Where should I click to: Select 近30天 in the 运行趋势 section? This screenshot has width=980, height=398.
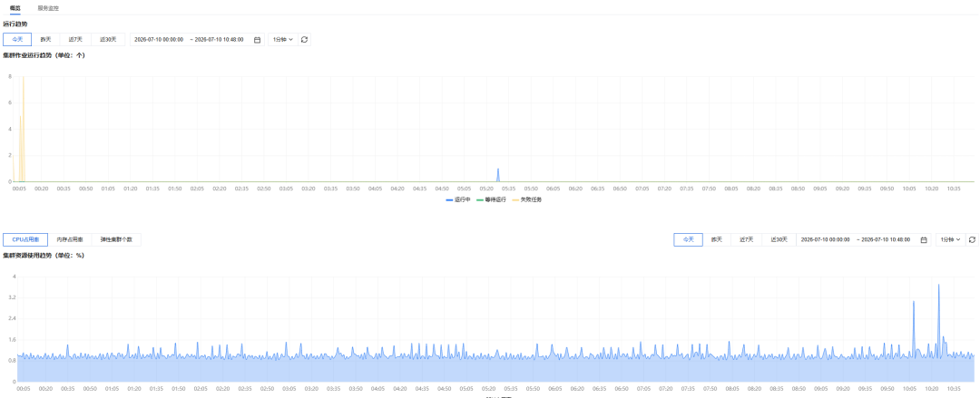108,39
